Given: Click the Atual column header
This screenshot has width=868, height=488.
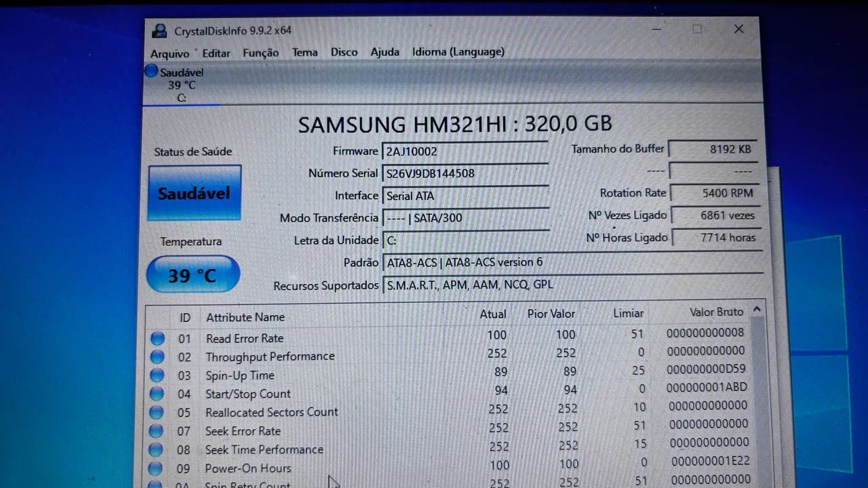Looking at the screenshot, I should pos(493,314).
